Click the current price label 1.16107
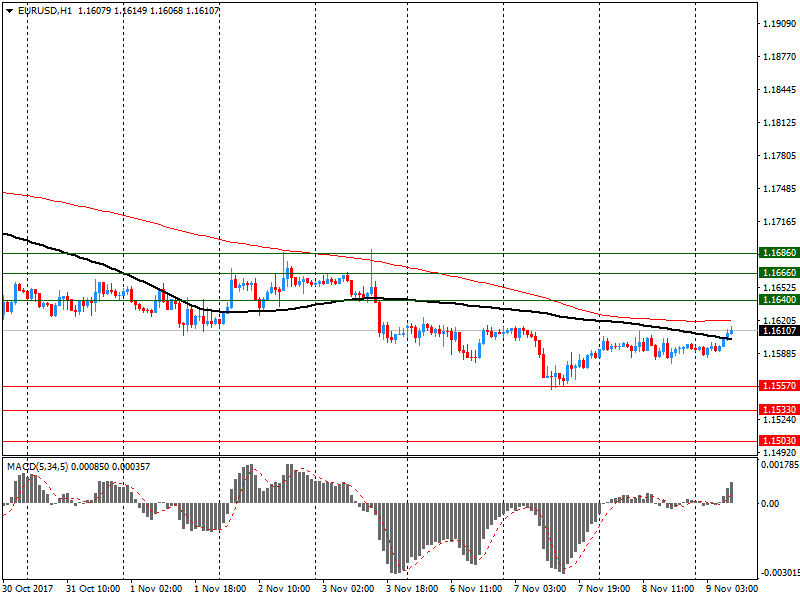This screenshot has width=800, height=600. (x=779, y=331)
